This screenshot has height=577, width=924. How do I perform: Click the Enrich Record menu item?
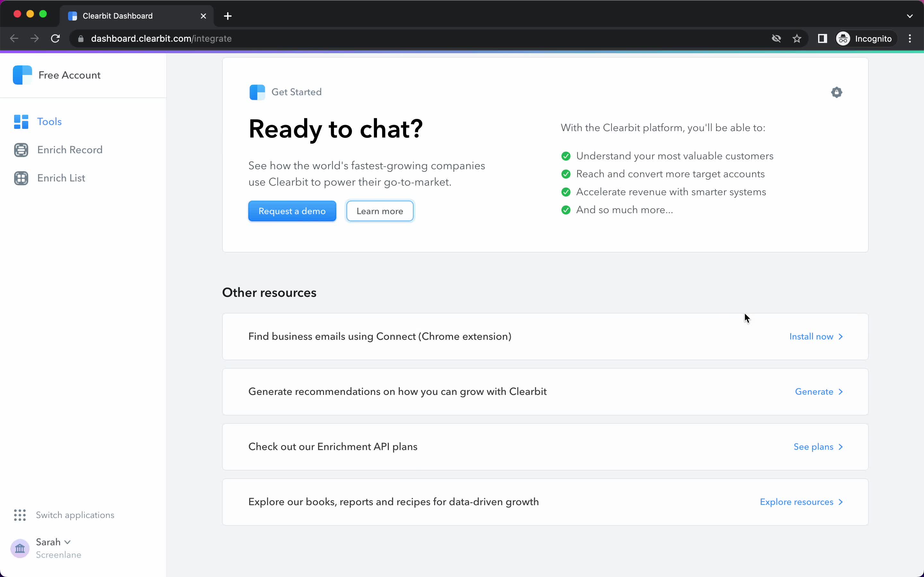coord(70,150)
